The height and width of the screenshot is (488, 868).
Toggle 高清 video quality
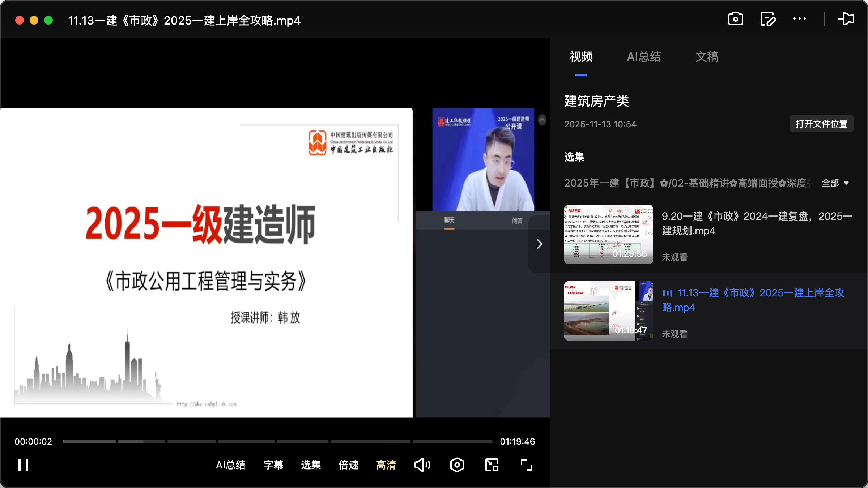point(386,465)
